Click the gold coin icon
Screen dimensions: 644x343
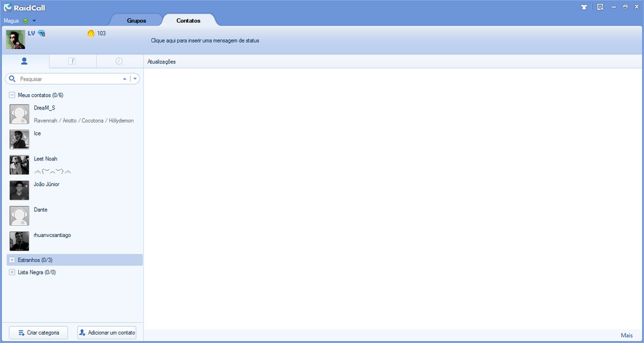pyautogui.click(x=91, y=33)
